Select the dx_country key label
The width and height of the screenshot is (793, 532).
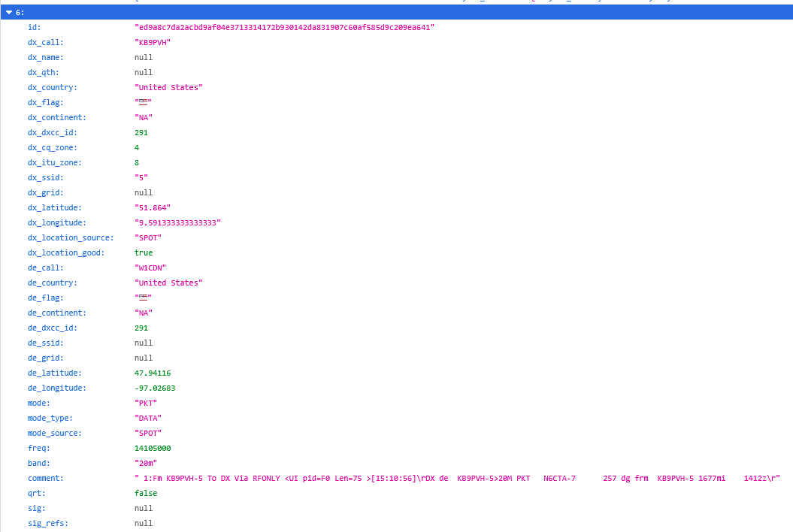pyautogui.click(x=52, y=88)
